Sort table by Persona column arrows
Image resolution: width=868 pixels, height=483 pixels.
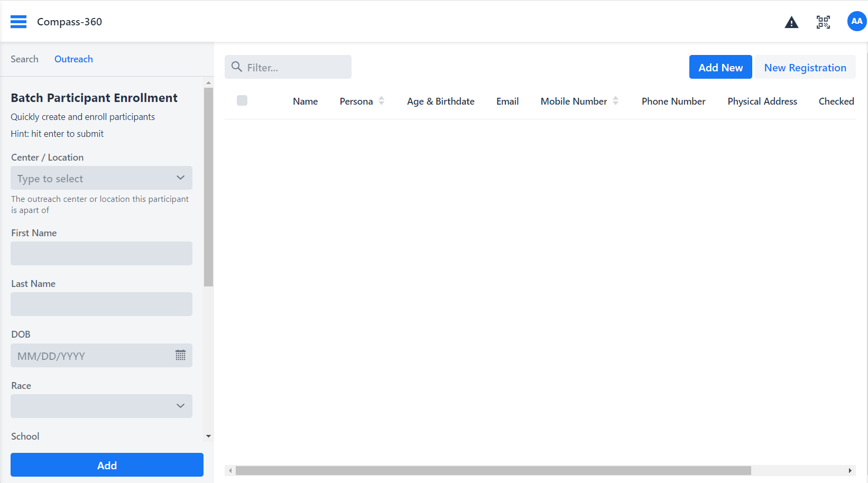coord(381,101)
